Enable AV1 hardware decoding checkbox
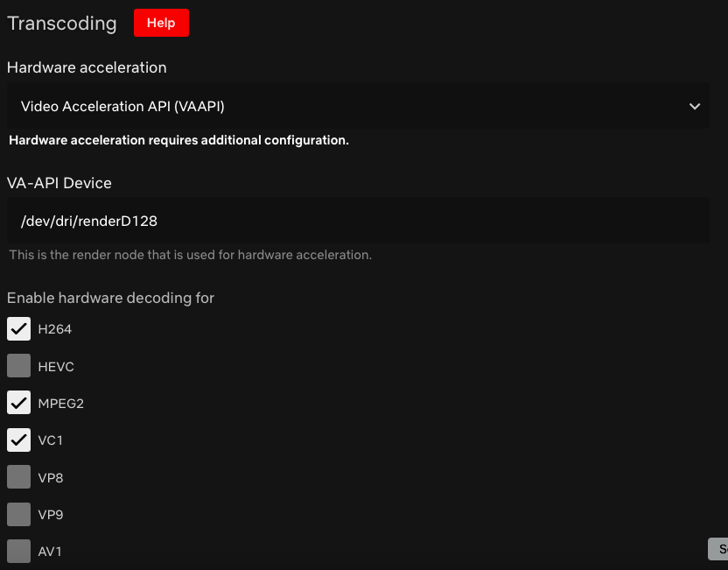 click(19, 551)
